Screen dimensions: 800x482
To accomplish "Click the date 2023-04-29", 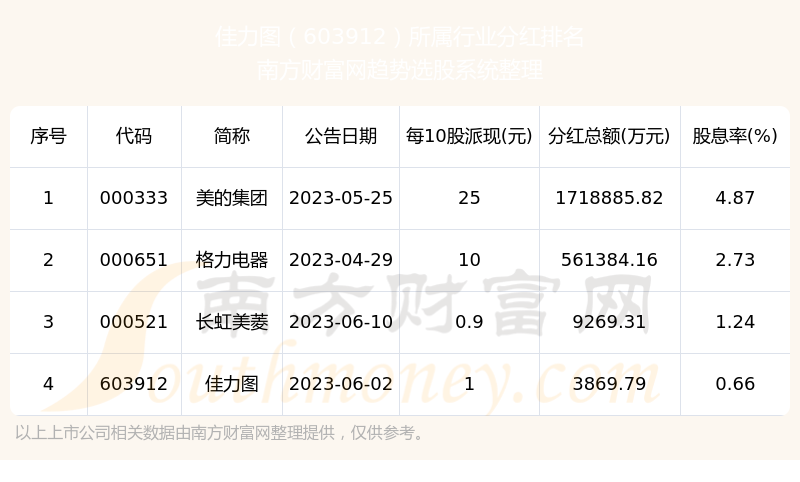I will pyautogui.click(x=341, y=260).
